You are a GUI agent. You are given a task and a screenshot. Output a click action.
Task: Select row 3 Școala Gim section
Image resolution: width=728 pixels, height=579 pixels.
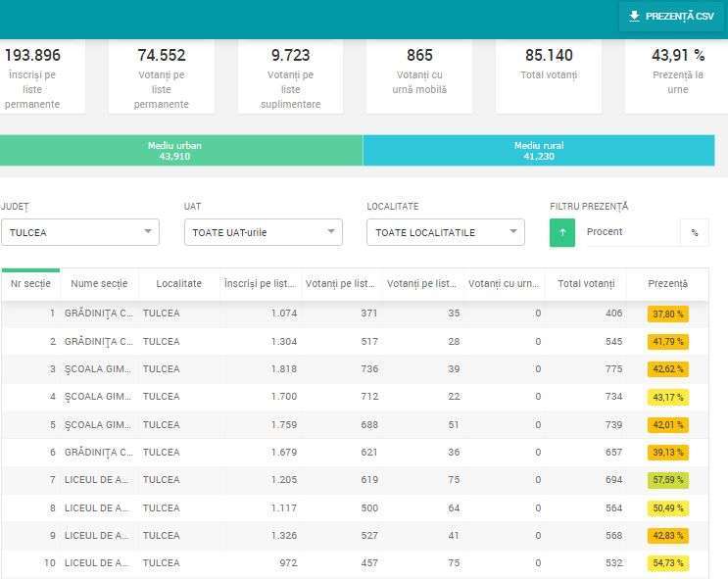click(x=98, y=369)
